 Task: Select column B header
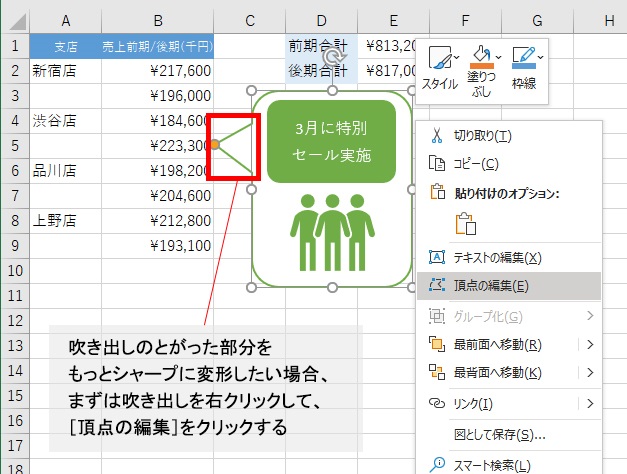[157, 20]
